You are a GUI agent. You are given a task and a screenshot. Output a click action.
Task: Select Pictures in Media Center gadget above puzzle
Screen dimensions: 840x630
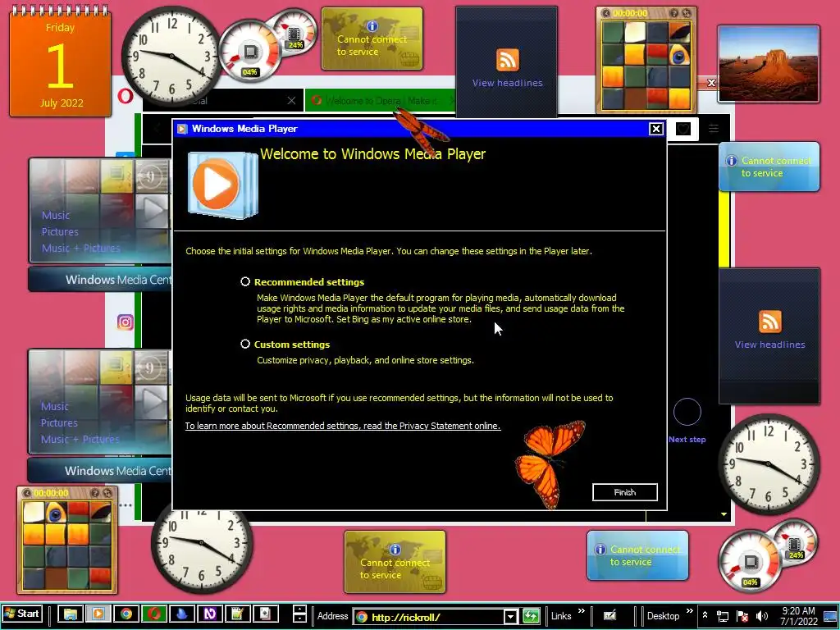[59, 422]
